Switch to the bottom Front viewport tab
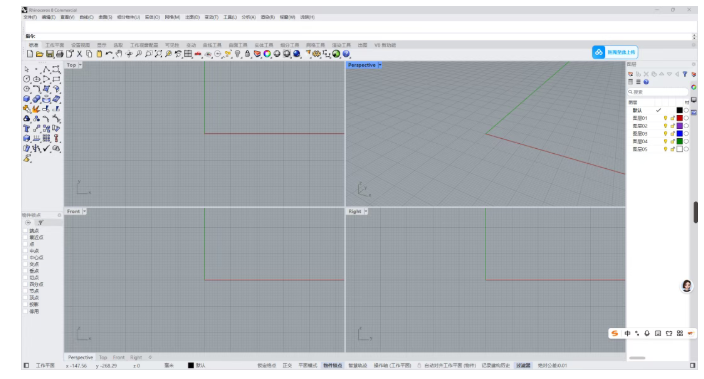 point(119,357)
